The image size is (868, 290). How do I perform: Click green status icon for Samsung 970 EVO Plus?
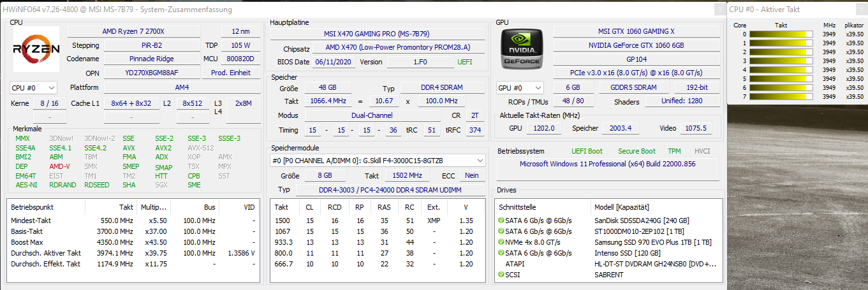pyautogui.click(x=501, y=242)
